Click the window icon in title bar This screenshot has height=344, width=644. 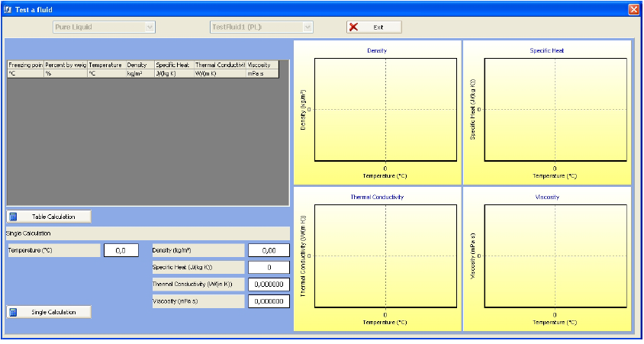[x=8, y=9]
